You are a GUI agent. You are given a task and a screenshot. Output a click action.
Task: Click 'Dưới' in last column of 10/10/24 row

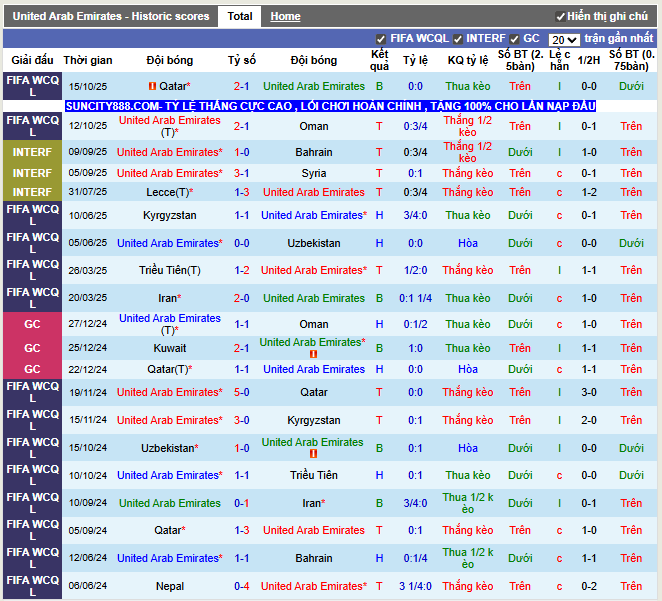coord(631,475)
